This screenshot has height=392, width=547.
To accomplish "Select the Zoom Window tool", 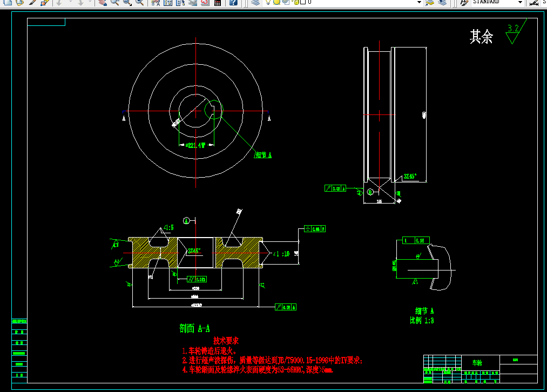I will coord(127,2).
